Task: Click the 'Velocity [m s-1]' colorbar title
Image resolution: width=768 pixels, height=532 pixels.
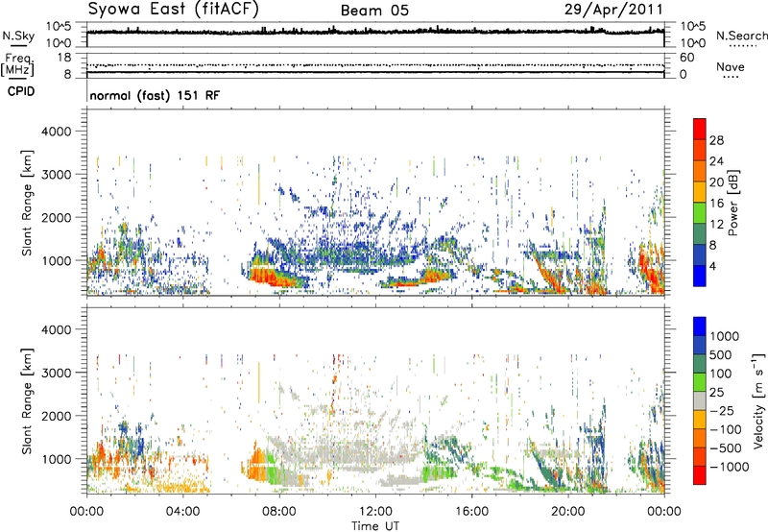Action: tap(758, 400)
